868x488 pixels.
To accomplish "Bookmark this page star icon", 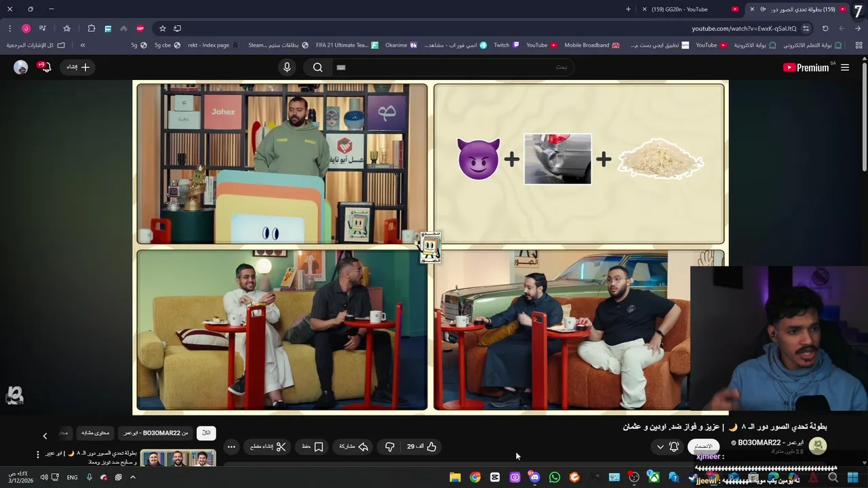I will [x=163, y=28].
